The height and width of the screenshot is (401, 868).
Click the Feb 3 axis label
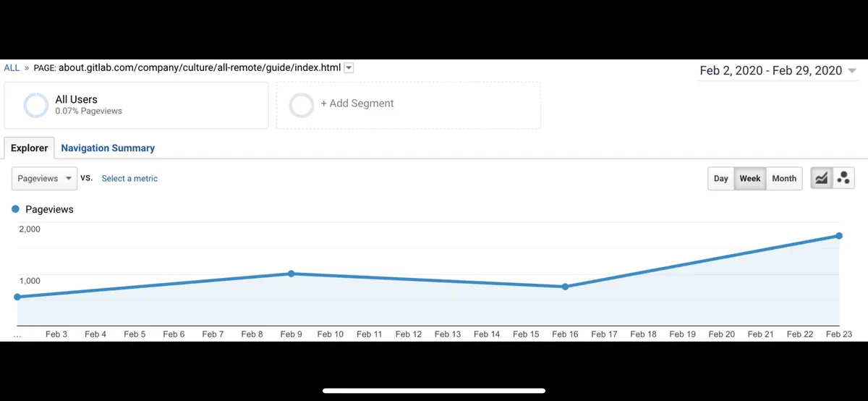tap(56, 334)
